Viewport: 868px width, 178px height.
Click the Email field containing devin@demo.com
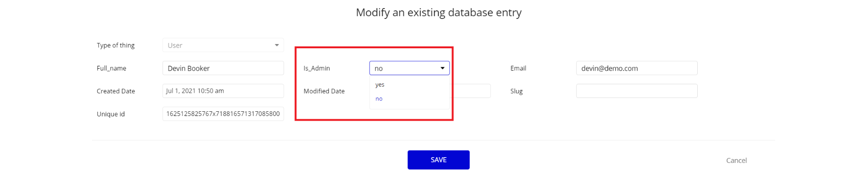(637, 68)
